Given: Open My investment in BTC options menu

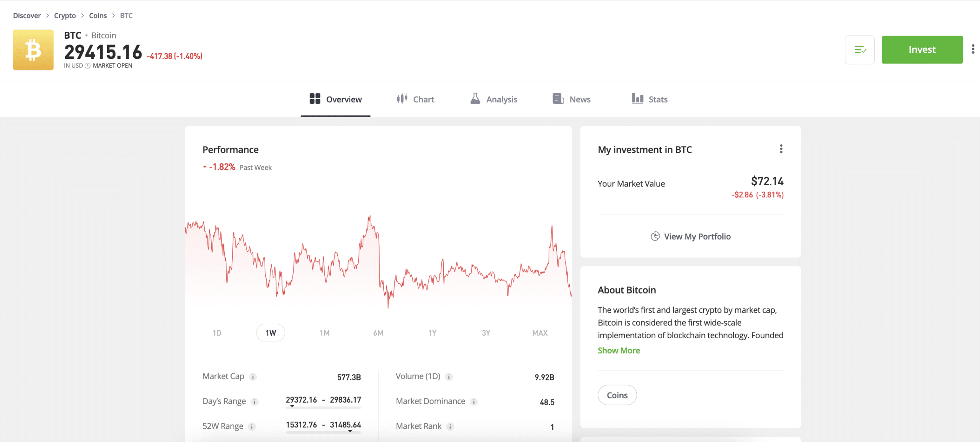Looking at the screenshot, I should coord(781,149).
